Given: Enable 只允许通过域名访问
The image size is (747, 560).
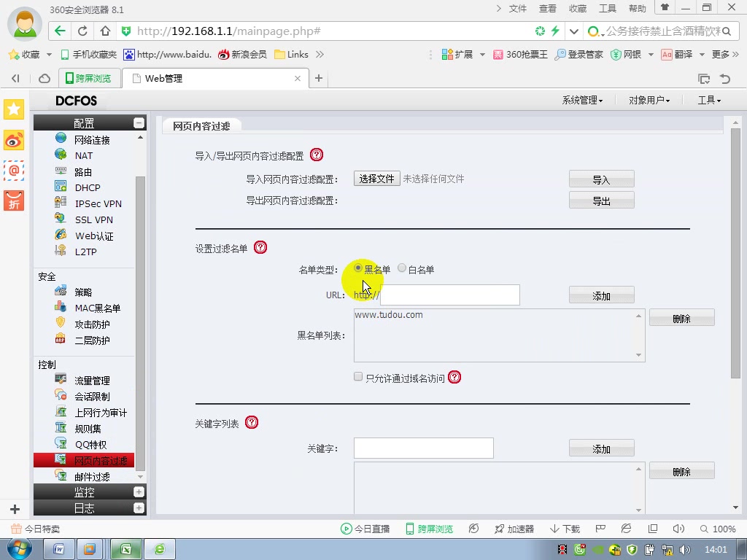Looking at the screenshot, I should pyautogui.click(x=358, y=376).
